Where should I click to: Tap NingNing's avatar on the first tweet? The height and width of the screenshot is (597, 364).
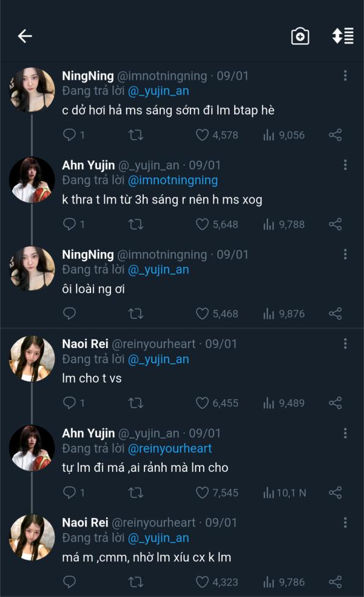32,90
